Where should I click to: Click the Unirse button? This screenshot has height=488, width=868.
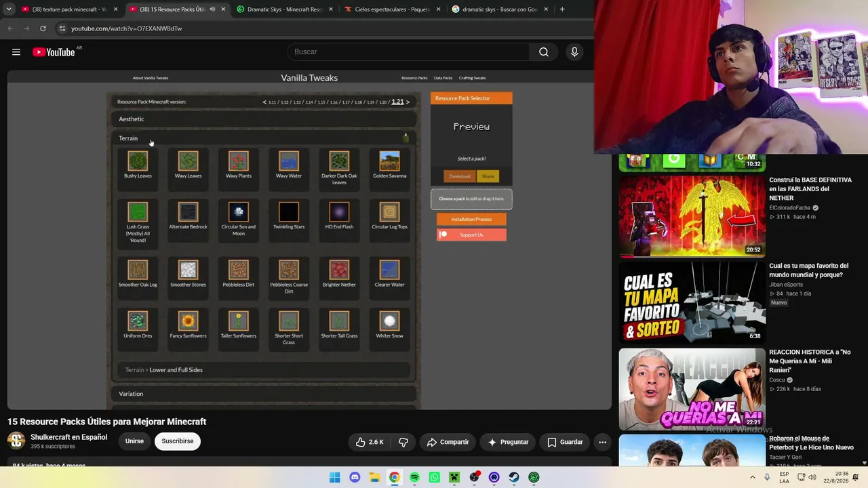click(134, 441)
